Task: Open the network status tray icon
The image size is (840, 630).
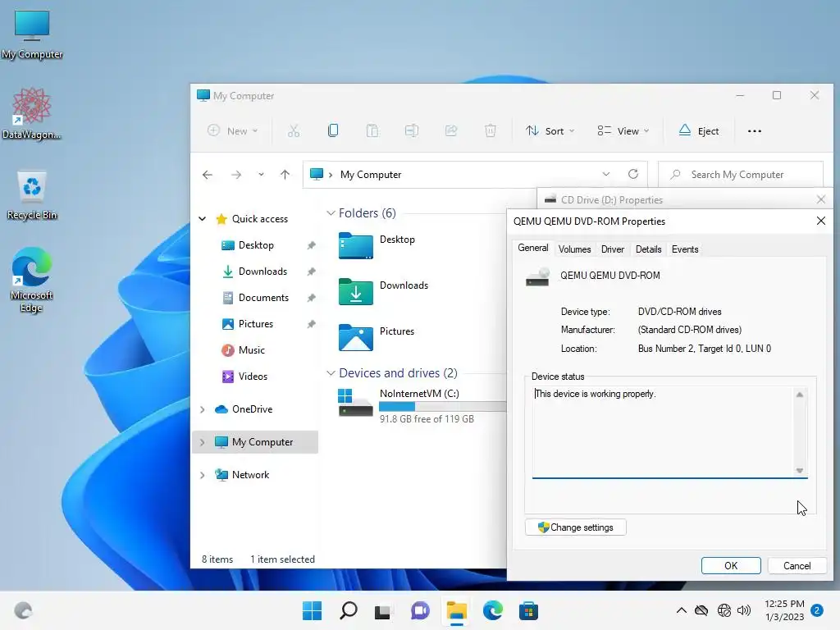Action: (724, 610)
